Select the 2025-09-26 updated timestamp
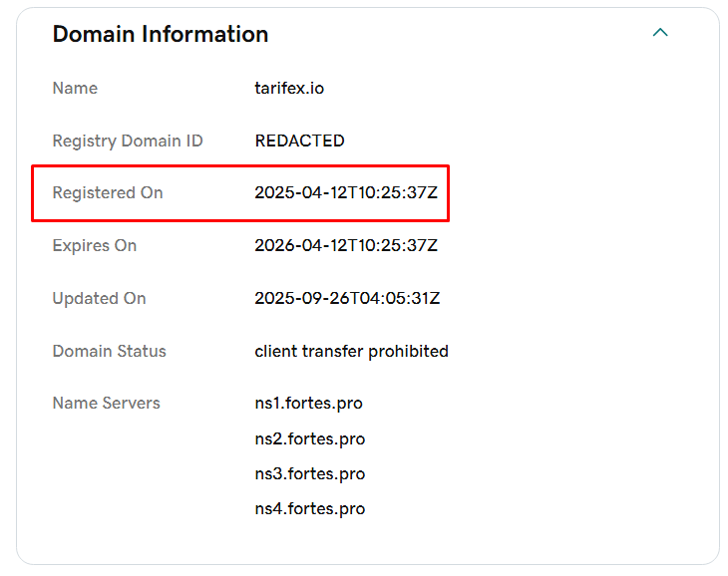728x576 pixels. tap(347, 298)
